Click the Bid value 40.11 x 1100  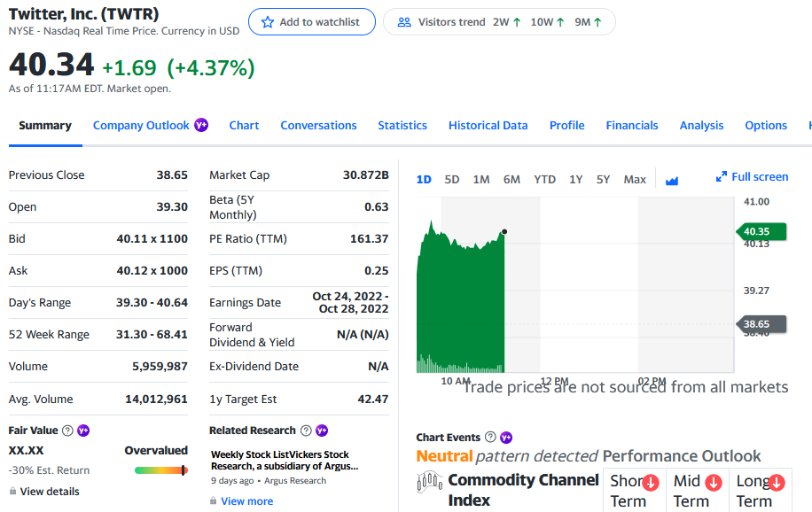tap(152, 238)
